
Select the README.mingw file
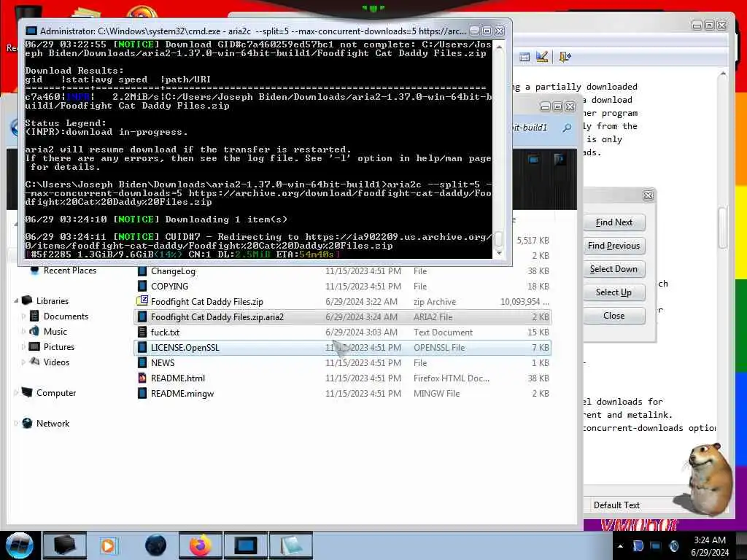point(343,393)
